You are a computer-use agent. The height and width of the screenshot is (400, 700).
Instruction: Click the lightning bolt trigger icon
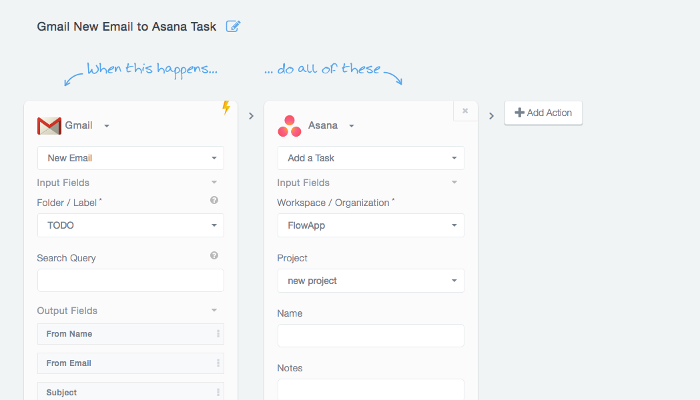[226, 108]
